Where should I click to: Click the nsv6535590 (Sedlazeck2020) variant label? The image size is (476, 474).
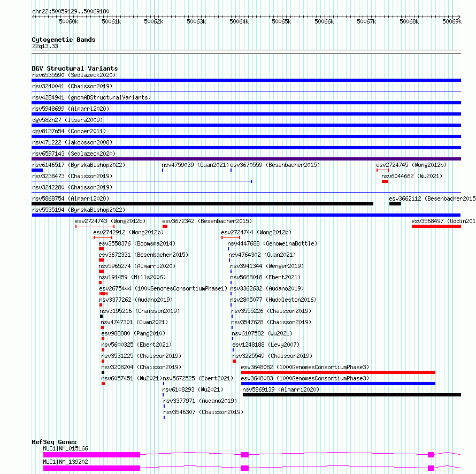(x=74, y=75)
